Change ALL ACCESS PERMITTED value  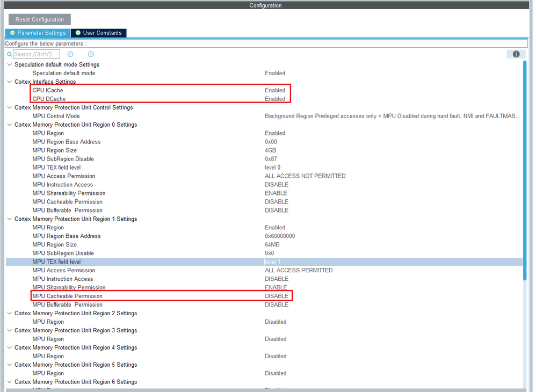(299, 270)
